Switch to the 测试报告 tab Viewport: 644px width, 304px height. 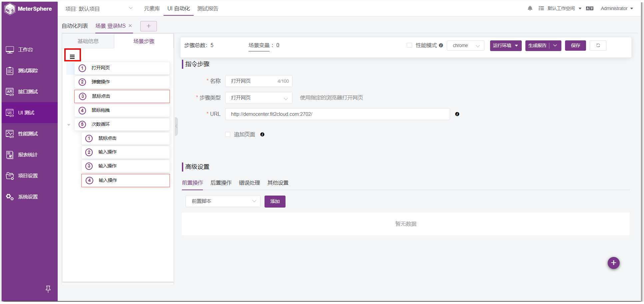[208, 9]
